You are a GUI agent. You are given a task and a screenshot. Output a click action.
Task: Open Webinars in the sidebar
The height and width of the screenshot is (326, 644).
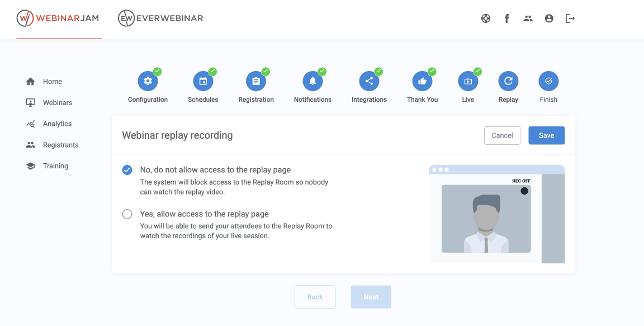click(57, 103)
